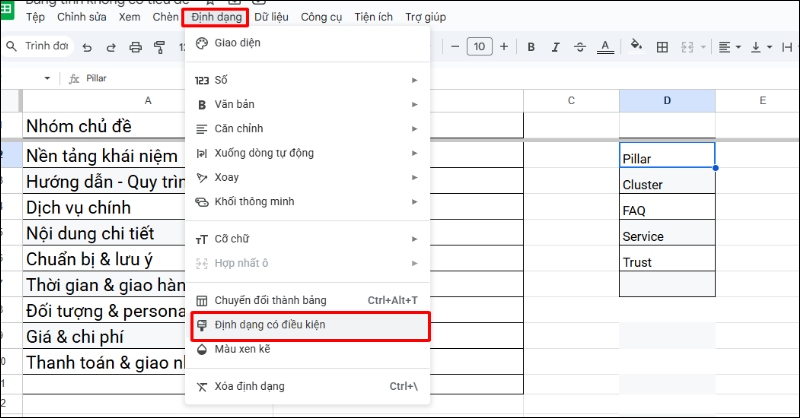This screenshot has height=418, width=800.
Task: Open the name box dropdown arrow
Action: [x=47, y=78]
